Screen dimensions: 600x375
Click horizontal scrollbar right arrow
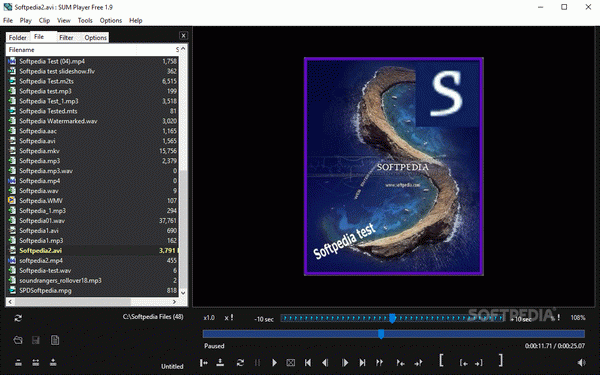[x=174, y=302]
